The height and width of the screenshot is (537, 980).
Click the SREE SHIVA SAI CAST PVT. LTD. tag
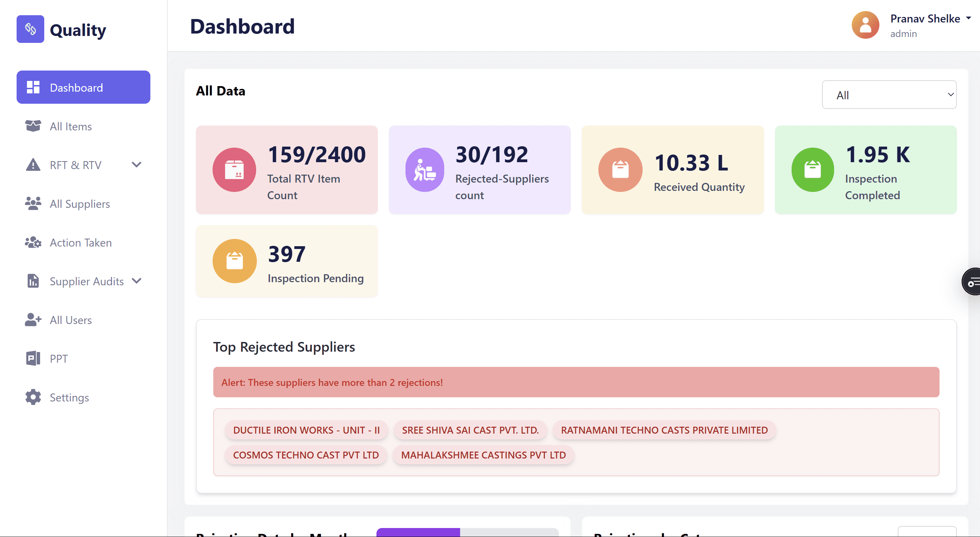coord(470,430)
